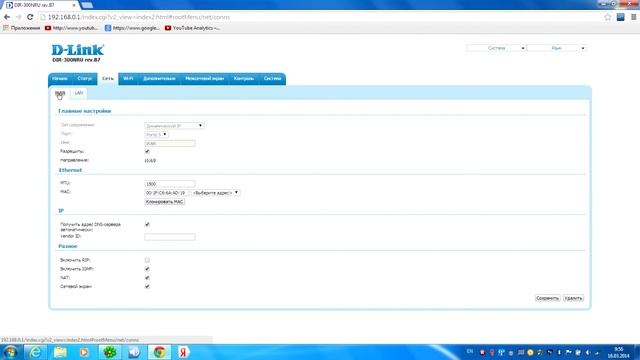Click the DIR-300NRU browser tab
The width and height of the screenshot is (640, 360).
(41, 5)
